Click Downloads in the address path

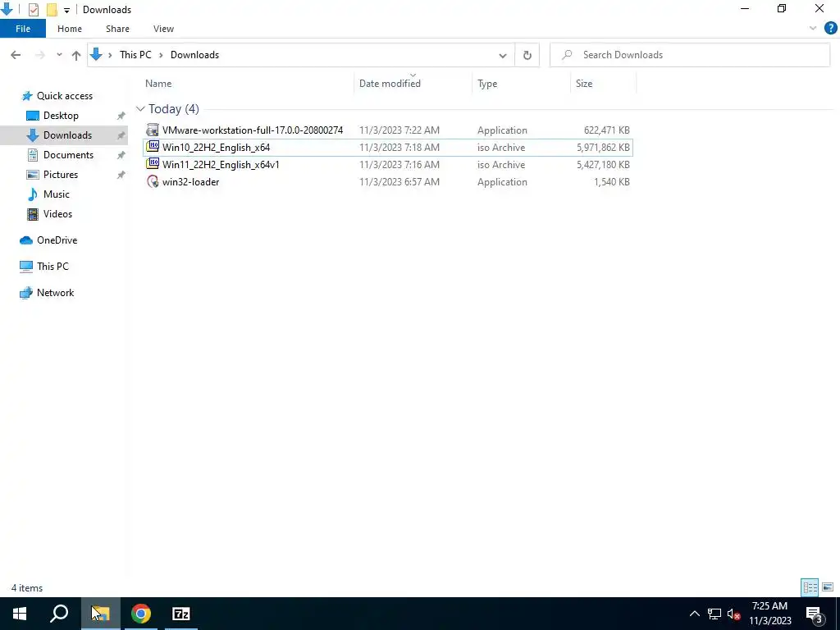[194, 55]
